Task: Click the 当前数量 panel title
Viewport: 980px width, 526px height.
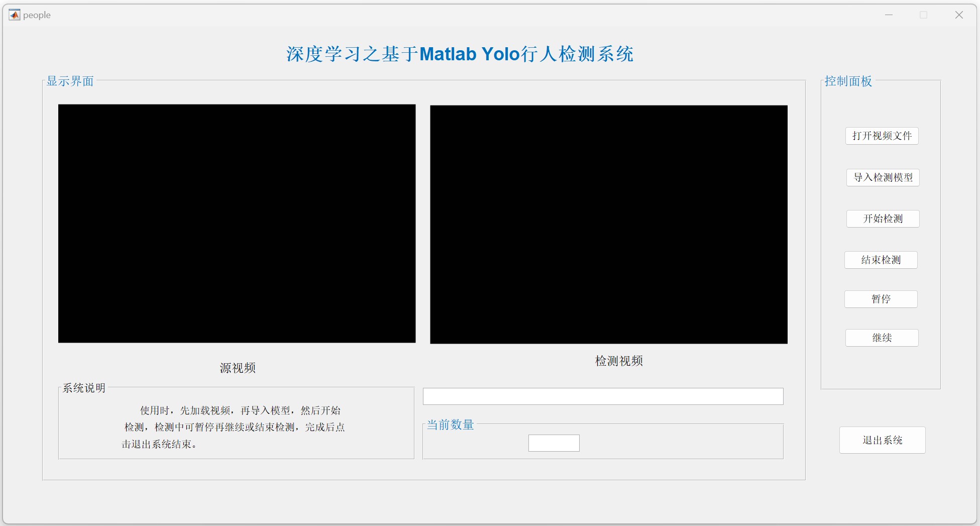Action: coord(451,425)
